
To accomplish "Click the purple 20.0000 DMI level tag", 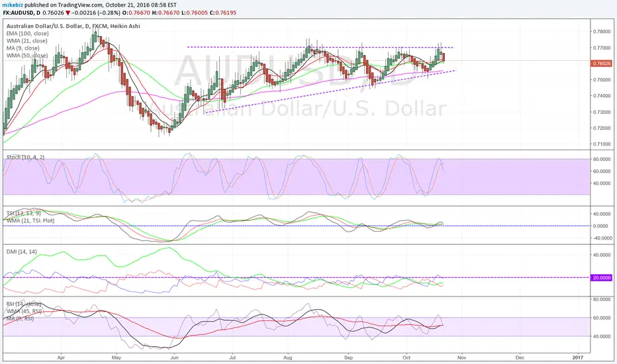I will click(x=602, y=278).
